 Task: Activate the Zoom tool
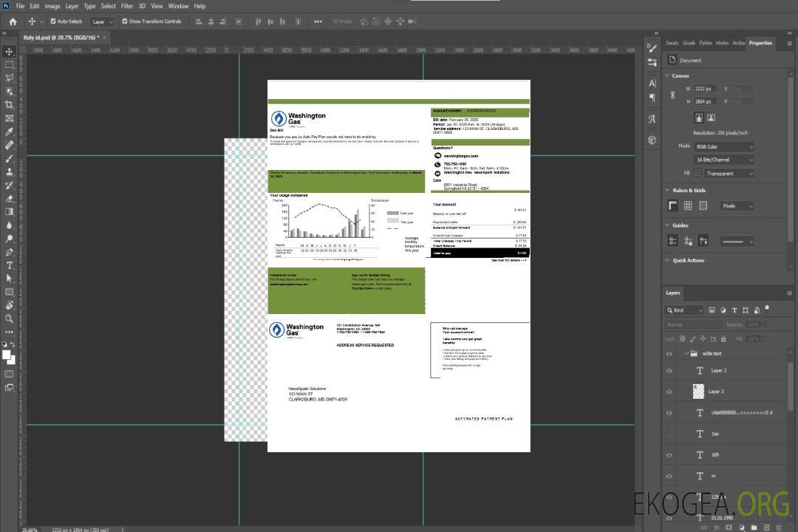9,318
